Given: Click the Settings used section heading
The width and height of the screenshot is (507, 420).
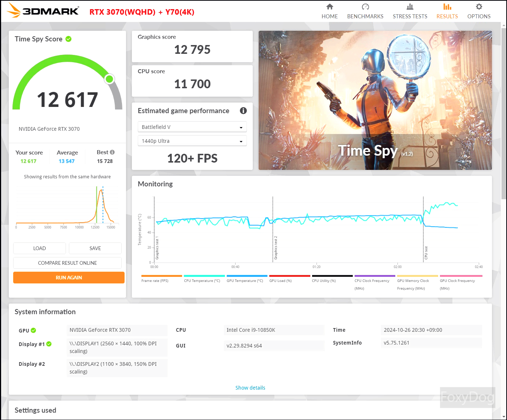Looking at the screenshot, I should pos(36,410).
